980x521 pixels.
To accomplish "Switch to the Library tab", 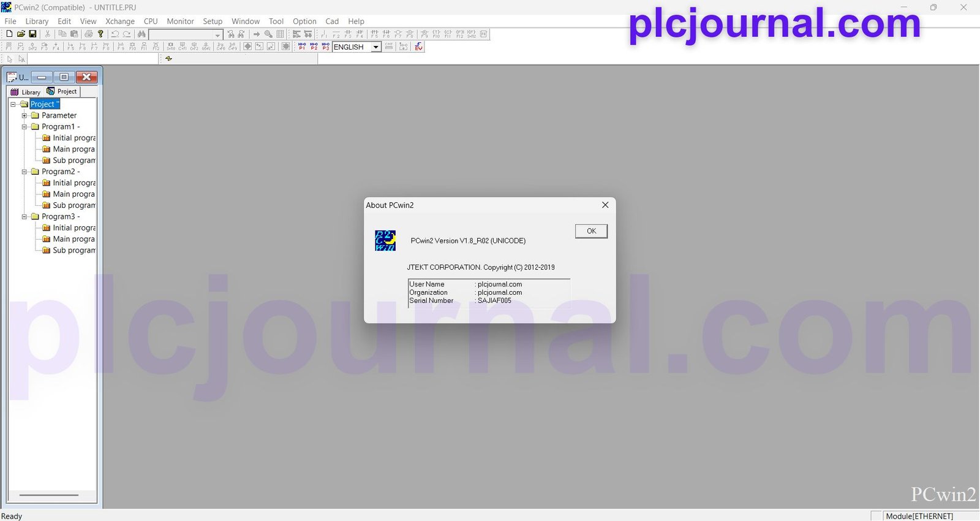I will pyautogui.click(x=25, y=92).
